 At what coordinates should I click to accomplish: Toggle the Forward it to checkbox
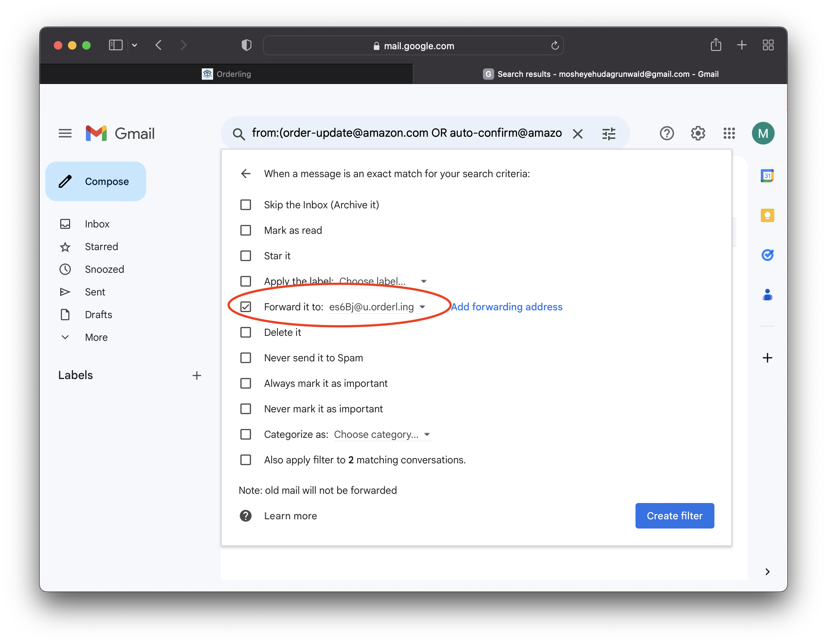[x=245, y=307]
